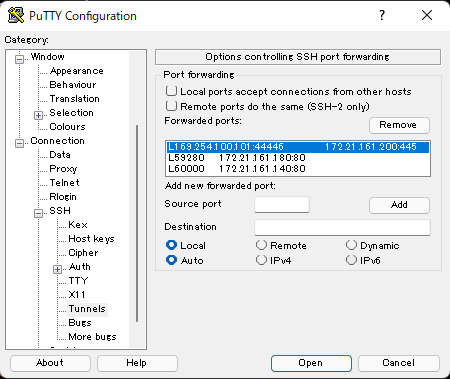Enable local ports accept connections from other hosts
This screenshot has height=379, width=450.
[171, 91]
